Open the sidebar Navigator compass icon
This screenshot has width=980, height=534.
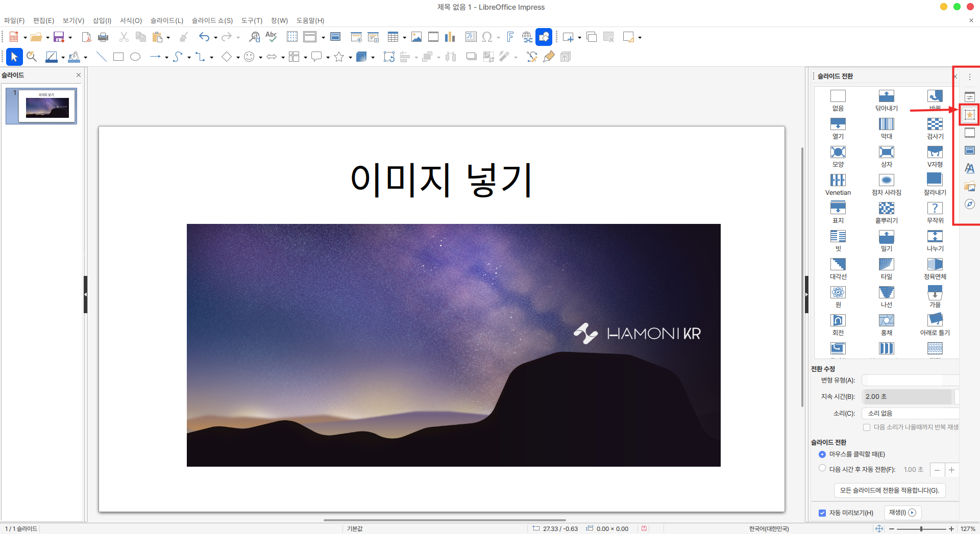969,204
